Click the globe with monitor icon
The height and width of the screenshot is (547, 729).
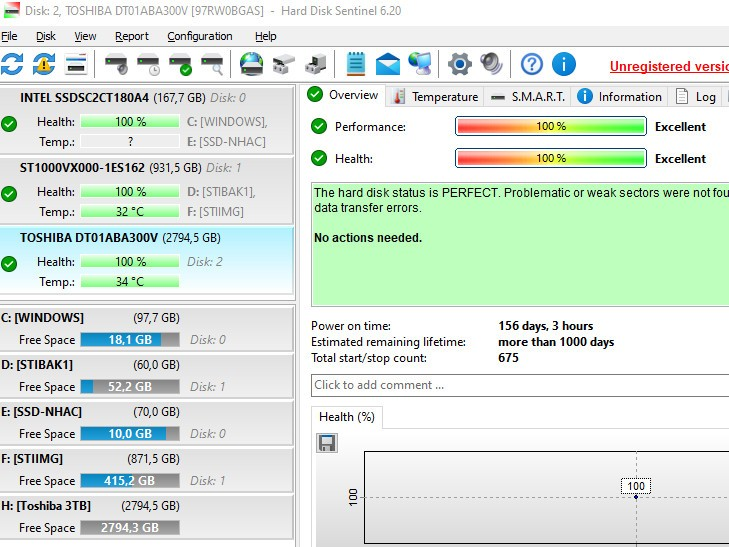pos(420,64)
